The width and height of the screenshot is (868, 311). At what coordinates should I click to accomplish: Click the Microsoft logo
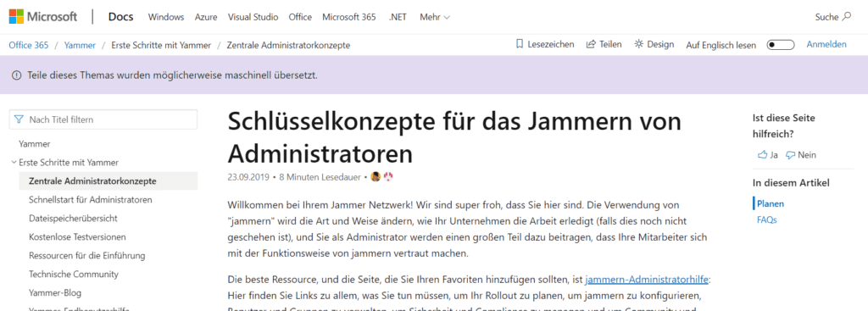tap(42, 17)
